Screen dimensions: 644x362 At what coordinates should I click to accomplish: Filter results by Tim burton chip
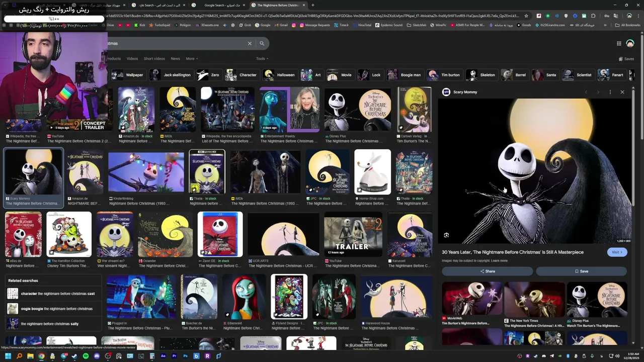point(444,75)
